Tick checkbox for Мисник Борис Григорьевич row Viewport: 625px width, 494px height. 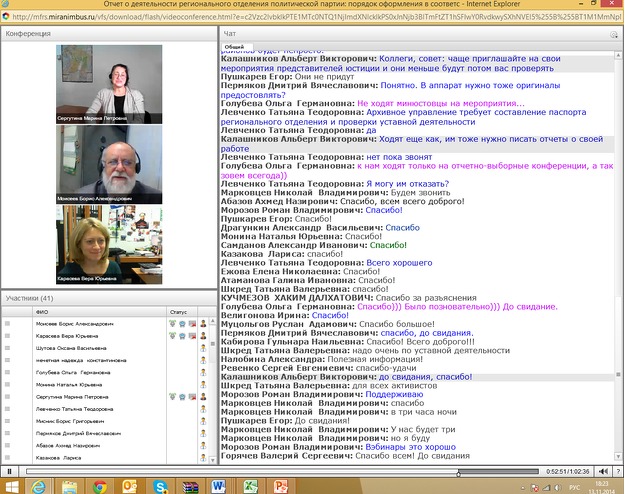pyautogui.click(x=8, y=421)
